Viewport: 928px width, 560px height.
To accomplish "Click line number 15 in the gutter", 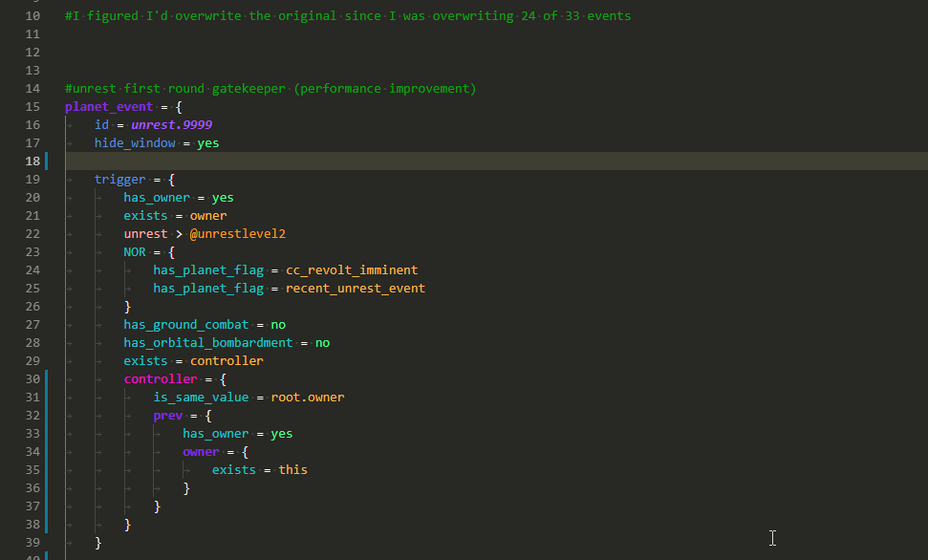I will click(32, 107).
